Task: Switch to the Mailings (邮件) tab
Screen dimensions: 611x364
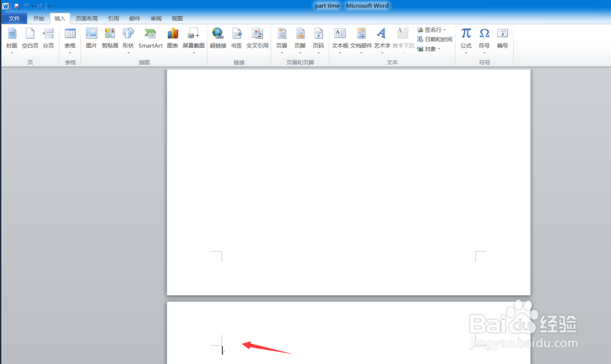Action: 134,18
